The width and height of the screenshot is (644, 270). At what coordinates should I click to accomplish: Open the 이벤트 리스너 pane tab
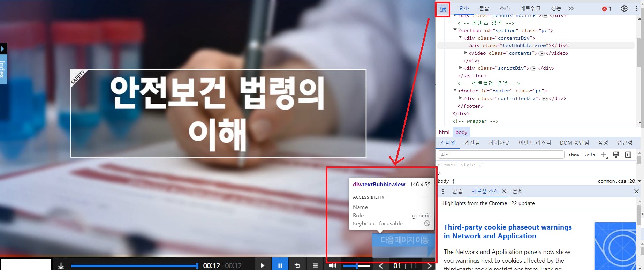click(535, 143)
